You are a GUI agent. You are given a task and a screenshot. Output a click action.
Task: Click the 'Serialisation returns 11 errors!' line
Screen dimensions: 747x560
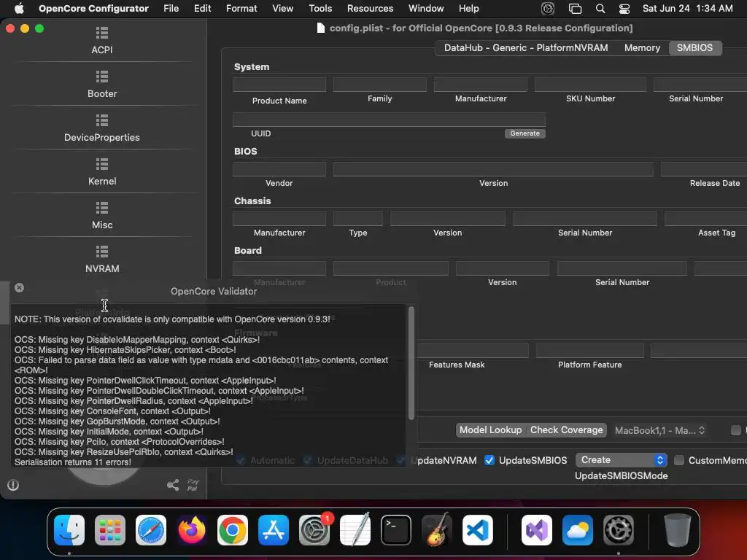[73, 462]
